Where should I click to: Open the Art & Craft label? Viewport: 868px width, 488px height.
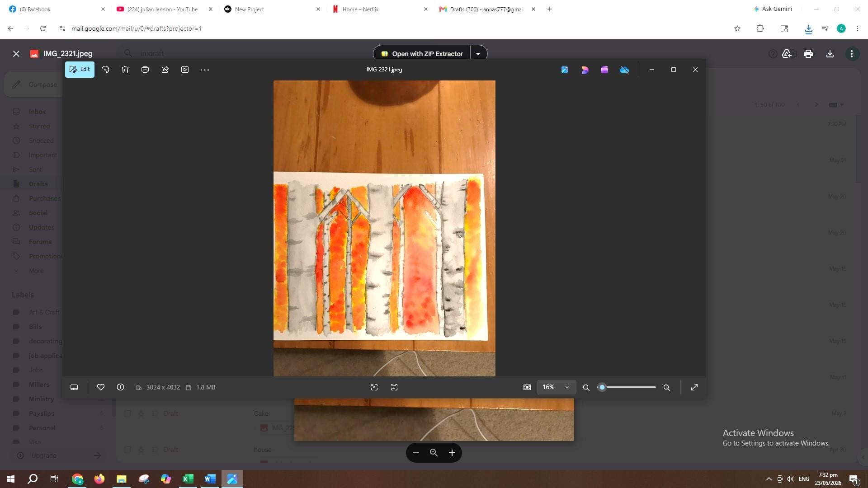pyautogui.click(x=44, y=312)
